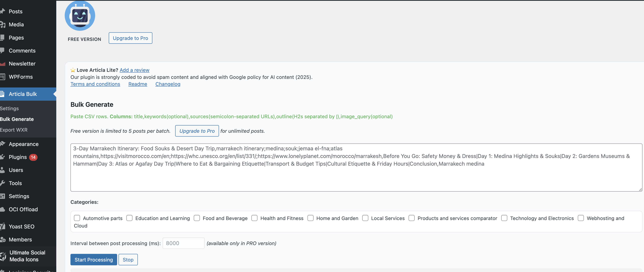Check the Automotive parts category
The image size is (644, 272).
pyautogui.click(x=77, y=218)
